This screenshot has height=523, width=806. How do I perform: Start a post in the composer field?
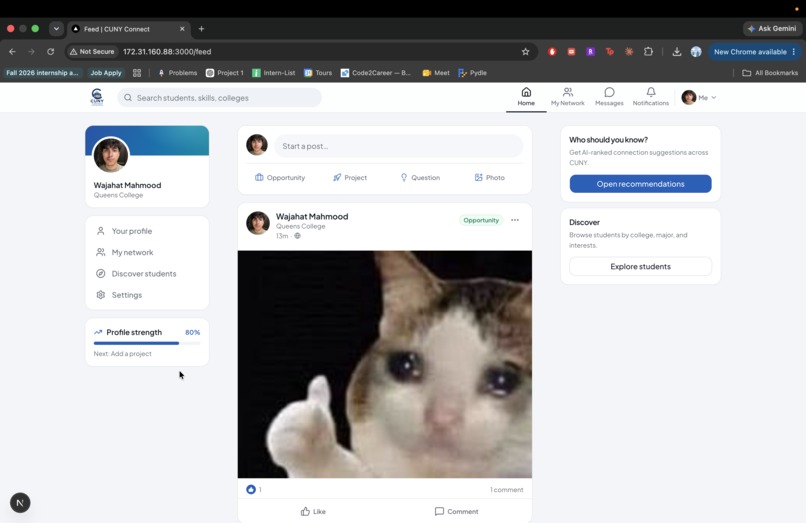point(398,146)
